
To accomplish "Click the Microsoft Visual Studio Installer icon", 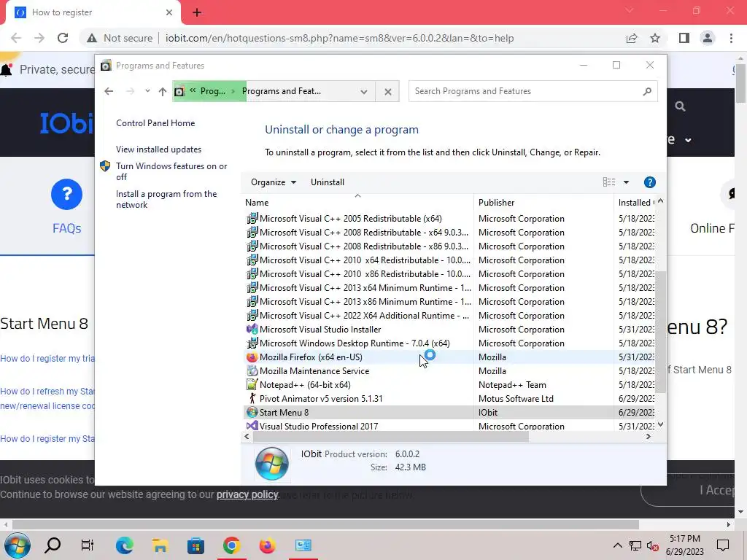I will (252, 329).
